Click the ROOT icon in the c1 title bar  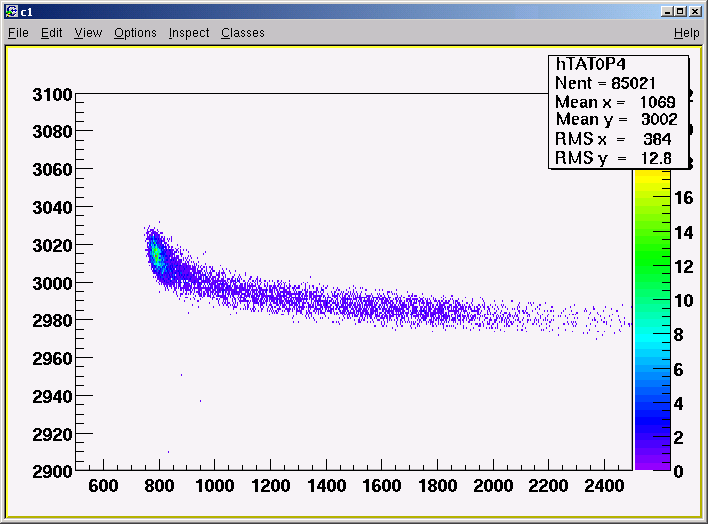pos(11,12)
